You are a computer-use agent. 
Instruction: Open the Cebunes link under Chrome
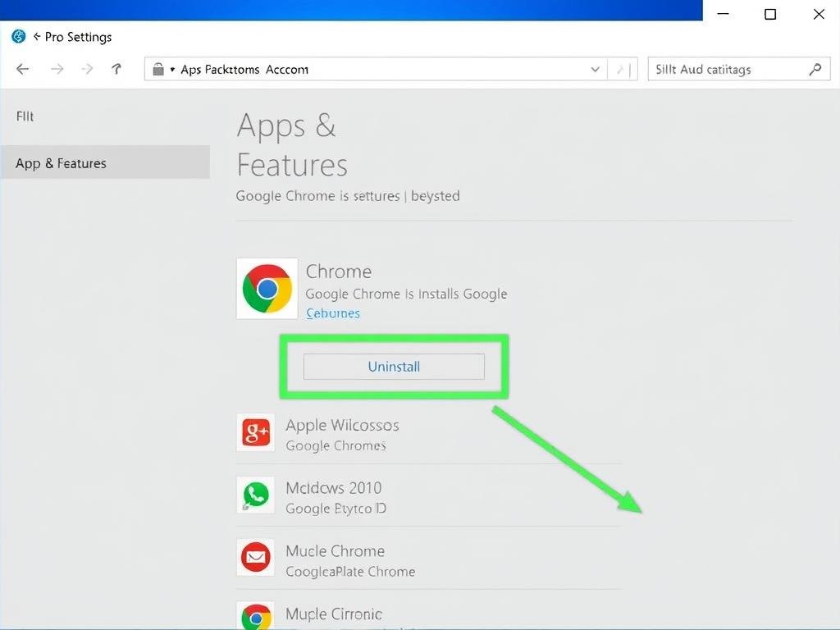pyautogui.click(x=333, y=313)
